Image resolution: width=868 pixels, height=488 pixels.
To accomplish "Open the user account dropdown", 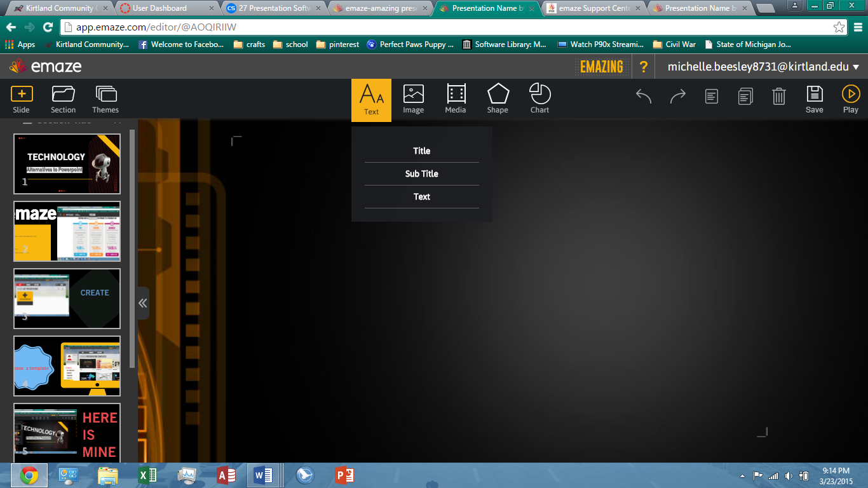I will pos(763,67).
